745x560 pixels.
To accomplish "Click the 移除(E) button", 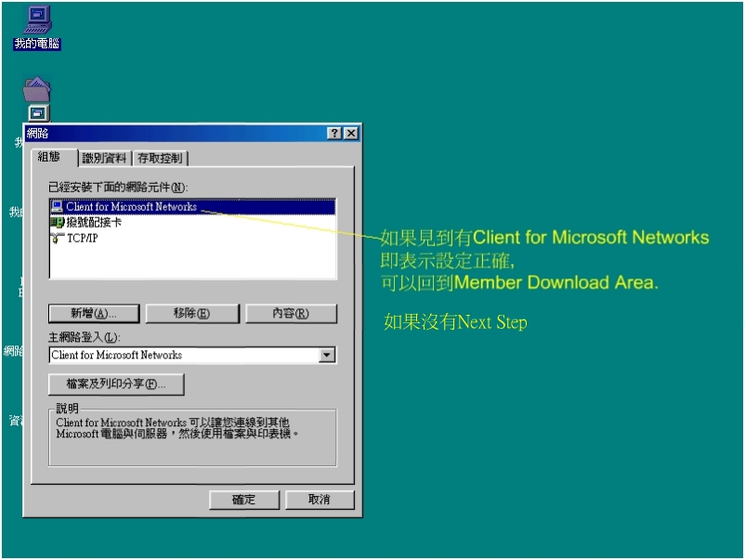I will coord(192,314).
